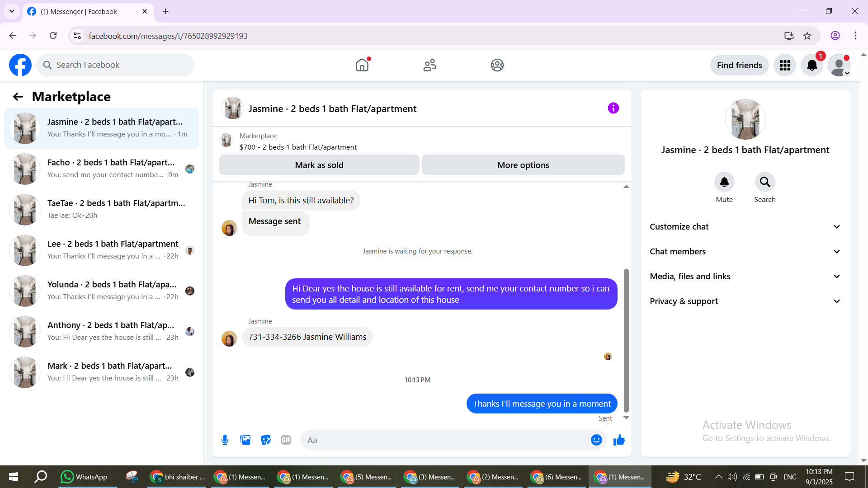
Task: Click the chat scroll up arrow
Action: (626, 187)
